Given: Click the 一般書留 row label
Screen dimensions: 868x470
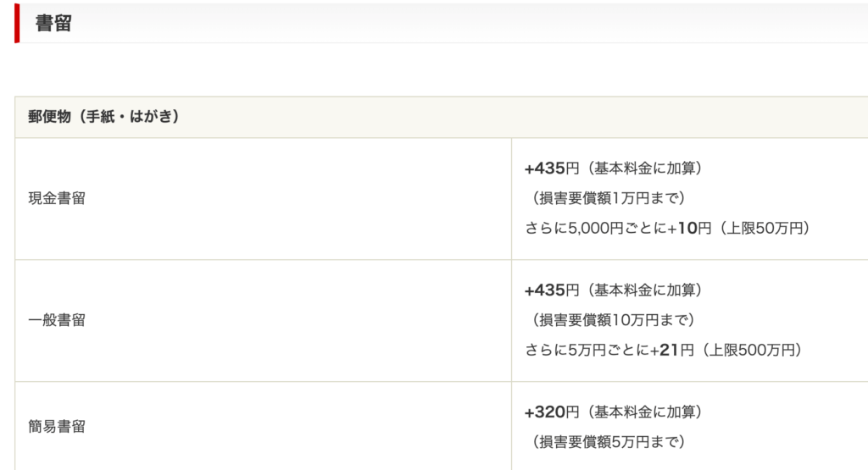Looking at the screenshot, I should (57, 321).
